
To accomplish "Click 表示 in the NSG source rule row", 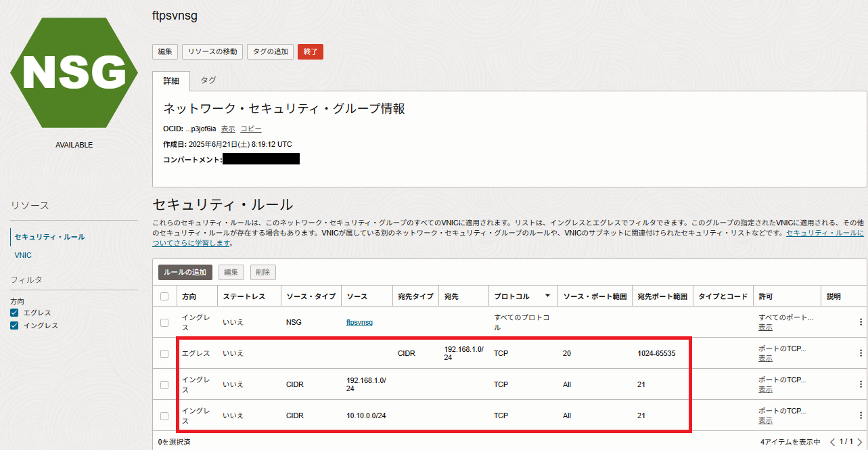I will point(765,328).
